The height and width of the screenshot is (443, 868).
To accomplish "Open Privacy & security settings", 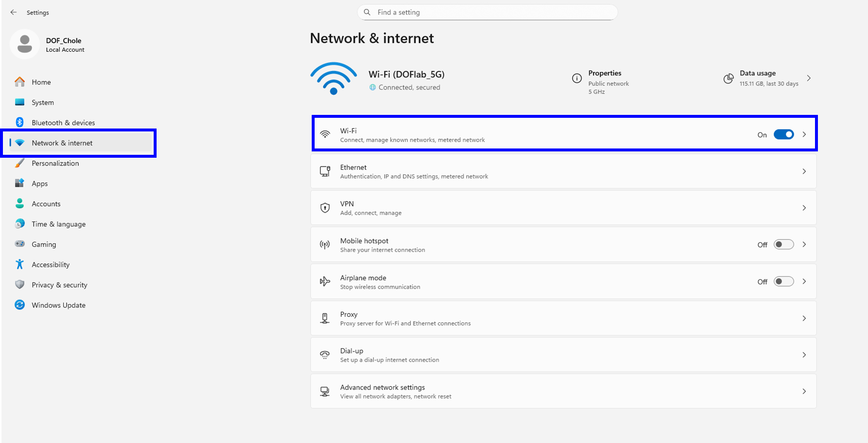I will pos(59,285).
